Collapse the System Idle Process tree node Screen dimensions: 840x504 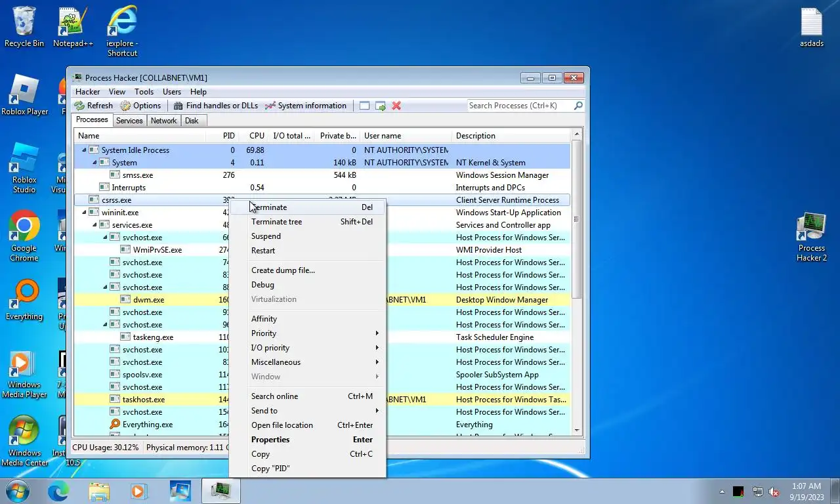84,150
